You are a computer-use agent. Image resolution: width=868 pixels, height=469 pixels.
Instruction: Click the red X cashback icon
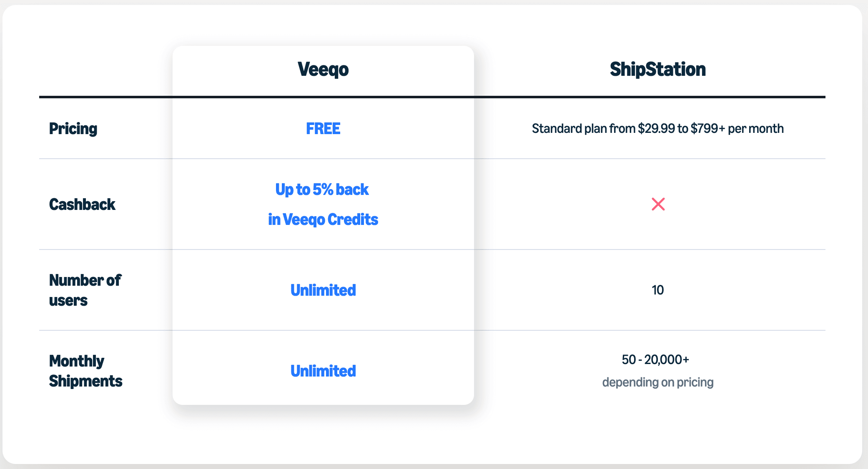click(658, 204)
